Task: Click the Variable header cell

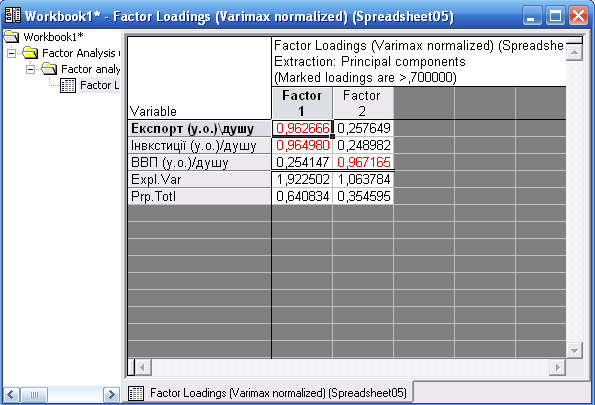Action: tap(200, 78)
